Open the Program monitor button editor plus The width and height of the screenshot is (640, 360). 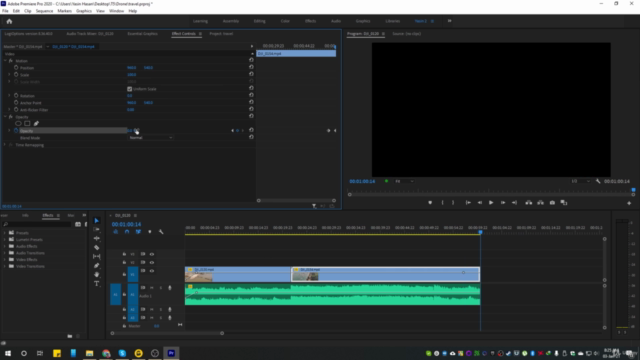coord(629,203)
